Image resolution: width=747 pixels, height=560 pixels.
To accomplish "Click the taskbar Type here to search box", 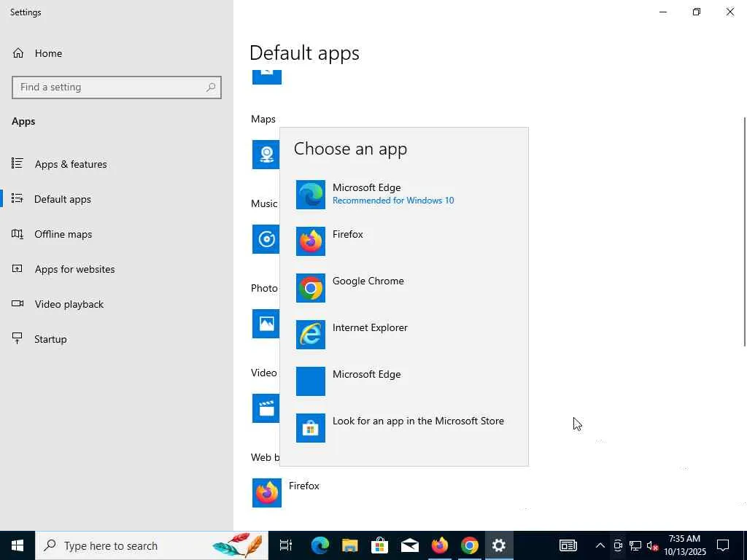I will tap(152, 545).
